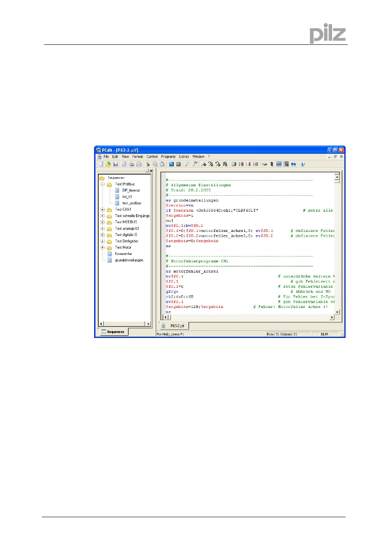Click the Find magnifier icon

[187, 164]
